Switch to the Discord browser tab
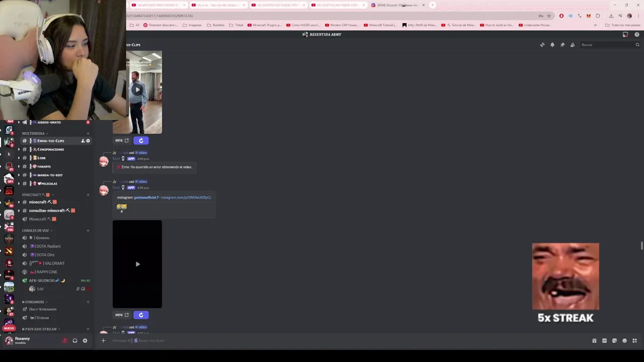 [x=398, y=5]
